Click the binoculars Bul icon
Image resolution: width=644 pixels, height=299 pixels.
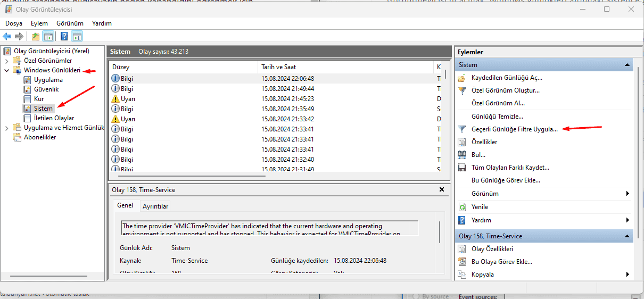tap(462, 155)
